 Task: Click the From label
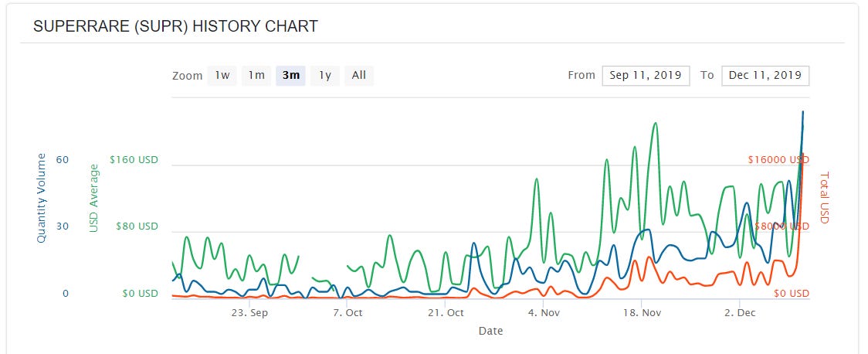[581, 75]
